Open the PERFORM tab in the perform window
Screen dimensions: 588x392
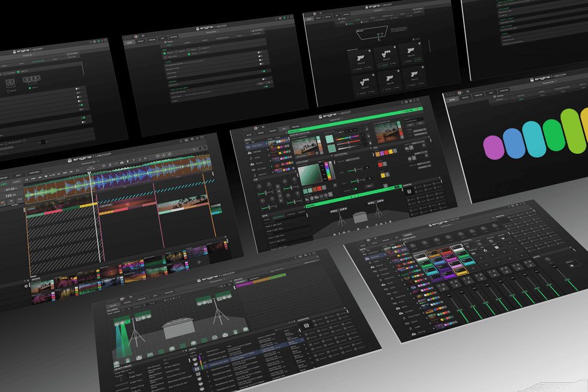click(x=408, y=234)
